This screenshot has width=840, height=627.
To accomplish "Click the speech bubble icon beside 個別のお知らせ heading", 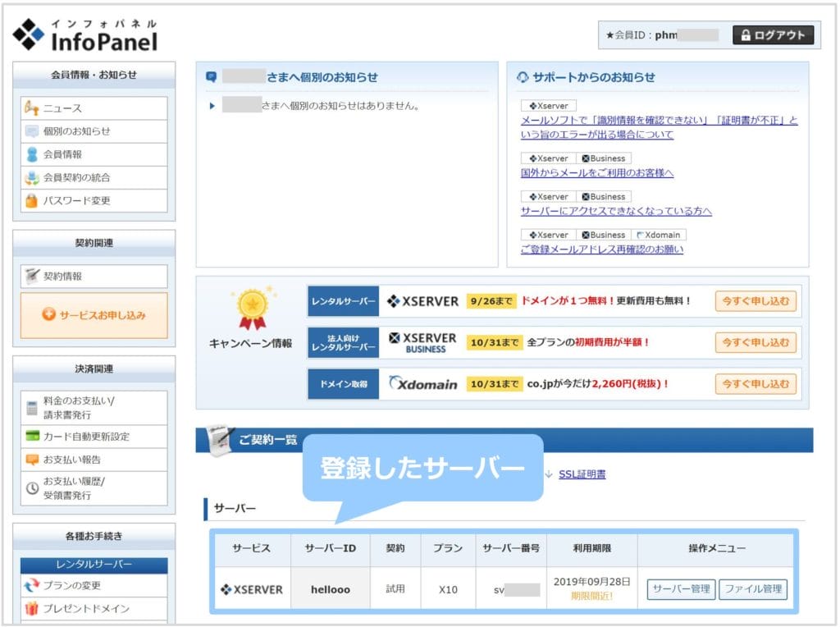I will tap(211, 77).
